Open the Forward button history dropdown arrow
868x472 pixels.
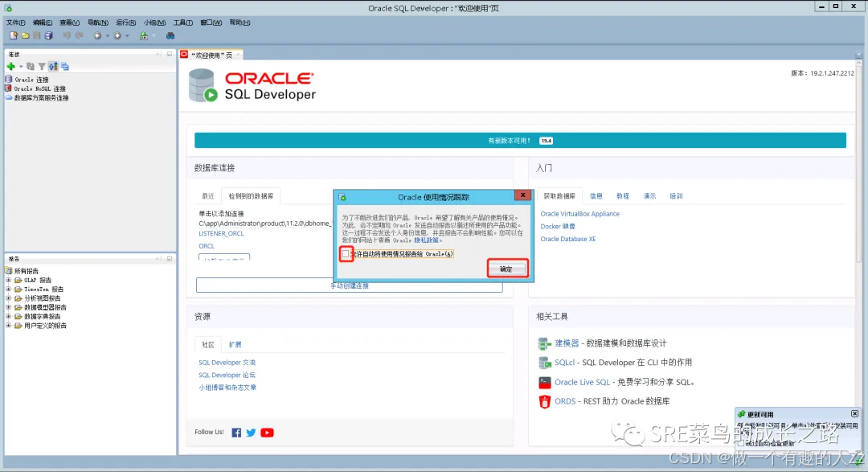point(127,36)
